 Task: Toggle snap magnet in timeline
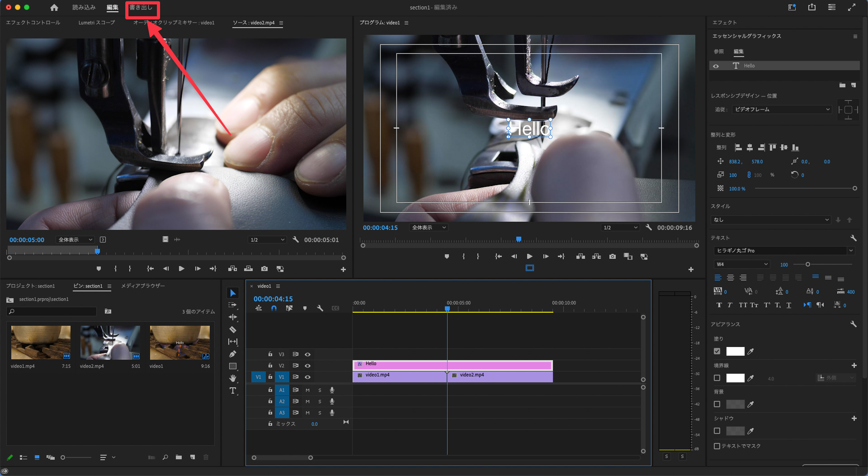pyautogui.click(x=274, y=308)
